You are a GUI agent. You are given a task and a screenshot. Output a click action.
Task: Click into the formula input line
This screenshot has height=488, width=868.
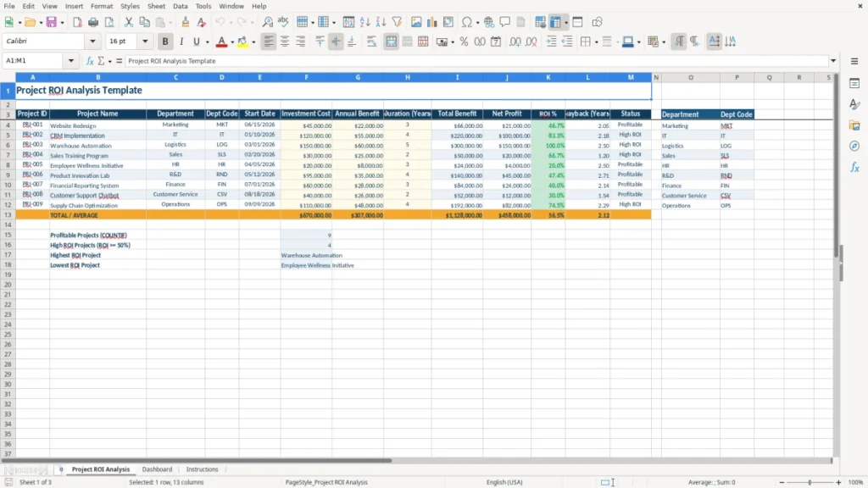476,61
